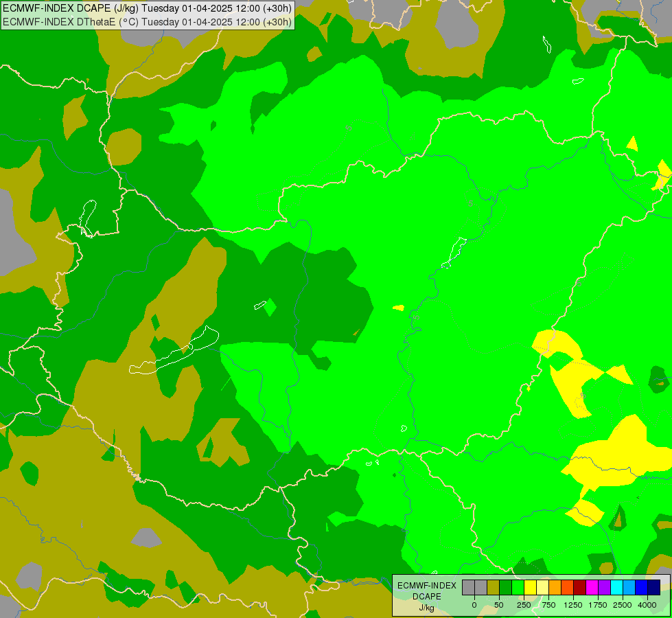Viewport: 672px width, 618px height.
Task: Click the DCAPE label in the legend box
Action: coord(427,597)
